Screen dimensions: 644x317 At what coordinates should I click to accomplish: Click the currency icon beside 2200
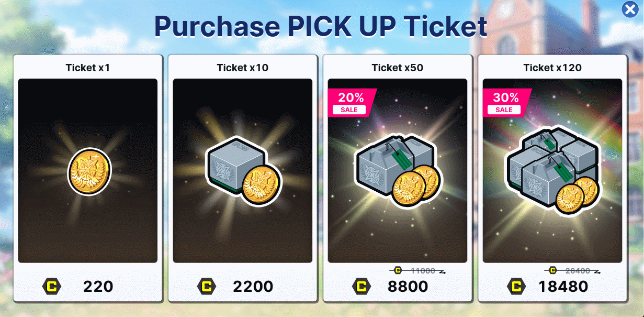[x=207, y=287]
